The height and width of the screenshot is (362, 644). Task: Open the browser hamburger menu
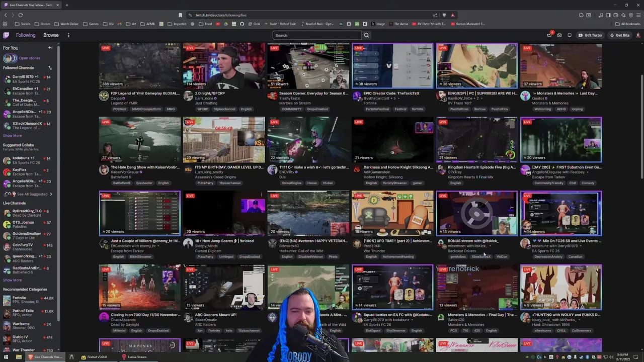[638, 15]
